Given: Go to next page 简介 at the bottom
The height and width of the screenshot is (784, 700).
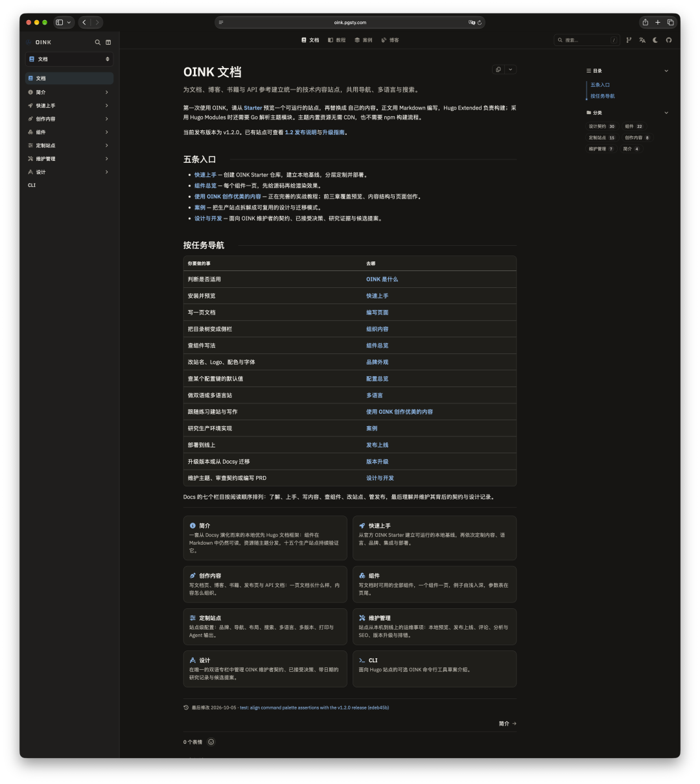Looking at the screenshot, I should coord(507,724).
